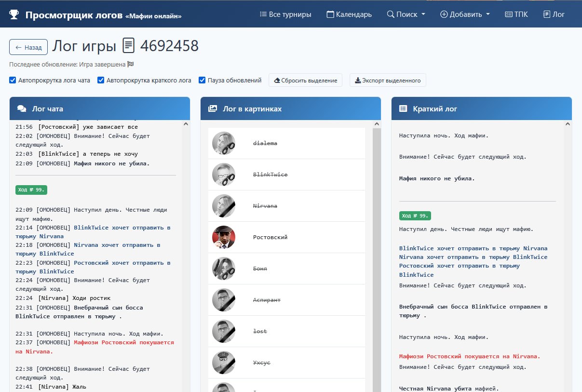The height and width of the screenshot is (392, 582).
Task: Click Экспорт выделенного button
Action: point(388,81)
